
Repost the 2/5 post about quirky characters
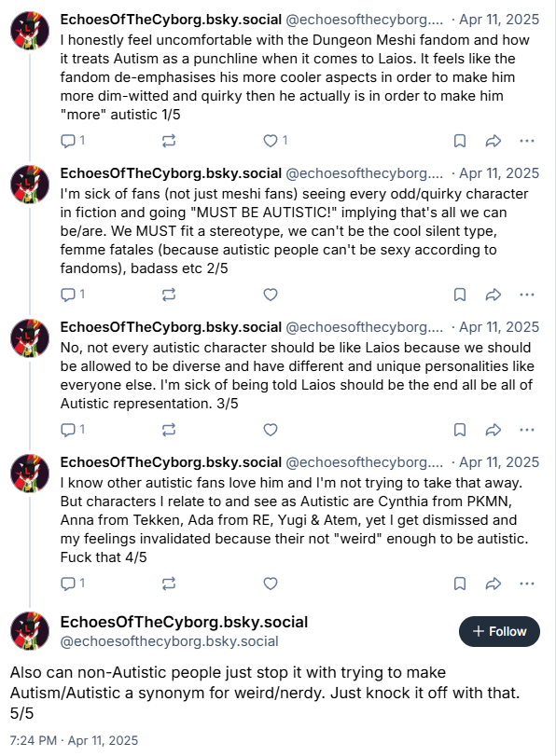pos(169,295)
